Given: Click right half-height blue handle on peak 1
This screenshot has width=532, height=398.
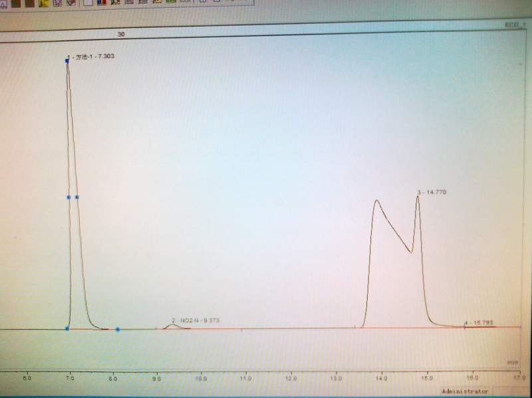Looking at the screenshot, I should [x=77, y=197].
